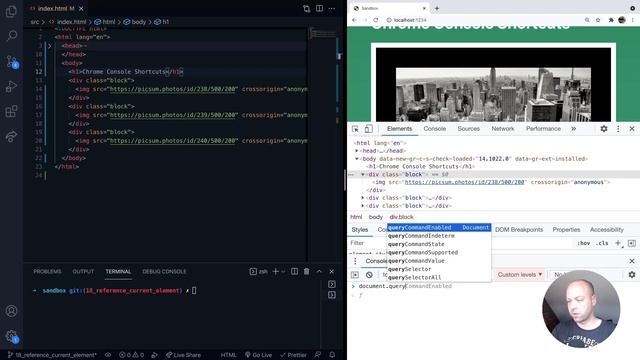Image resolution: width=640 pixels, height=360 pixels.
Task: Click Go Live in the status bar
Action: pos(258,355)
